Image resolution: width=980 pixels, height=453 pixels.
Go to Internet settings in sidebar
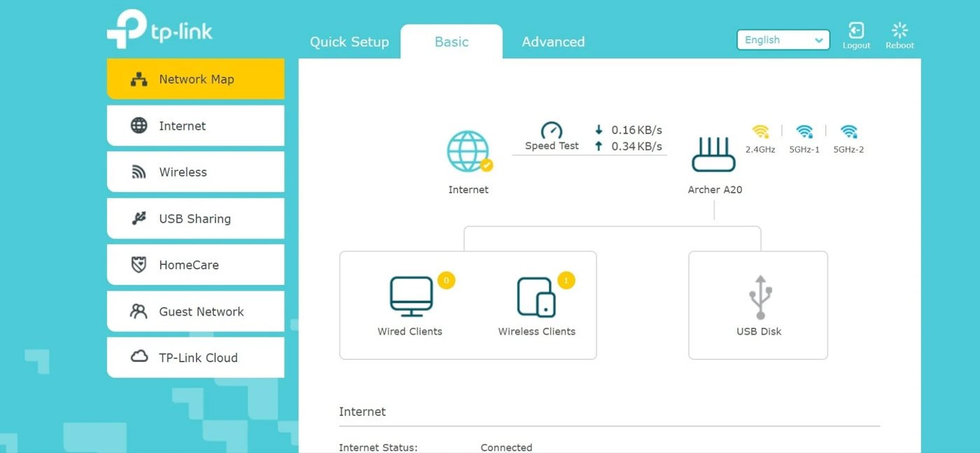pyautogui.click(x=195, y=125)
